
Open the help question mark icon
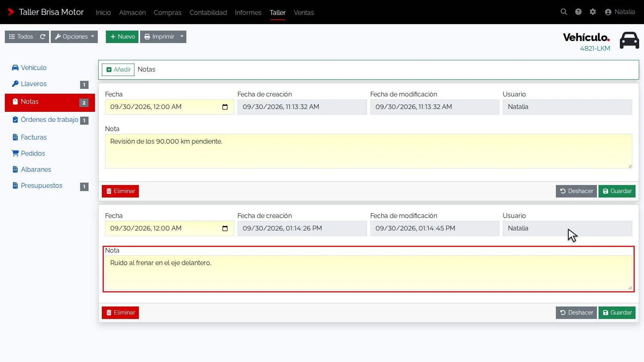pos(578,12)
